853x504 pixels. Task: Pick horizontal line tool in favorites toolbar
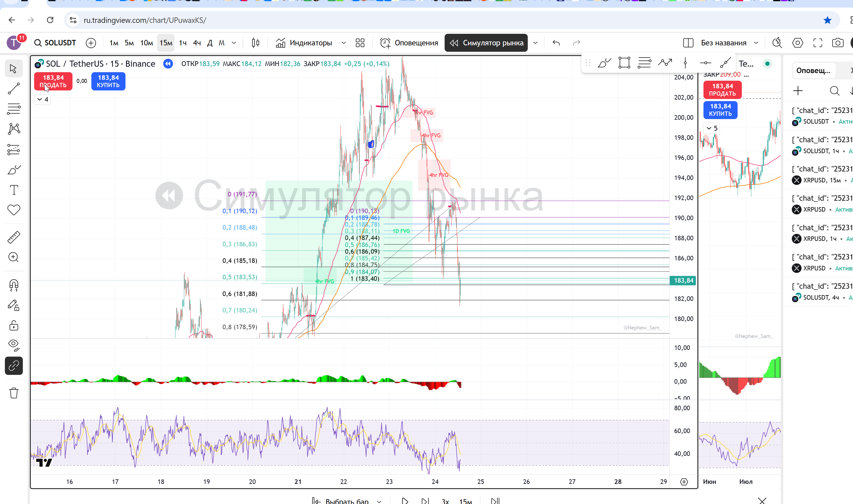coord(705,63)
